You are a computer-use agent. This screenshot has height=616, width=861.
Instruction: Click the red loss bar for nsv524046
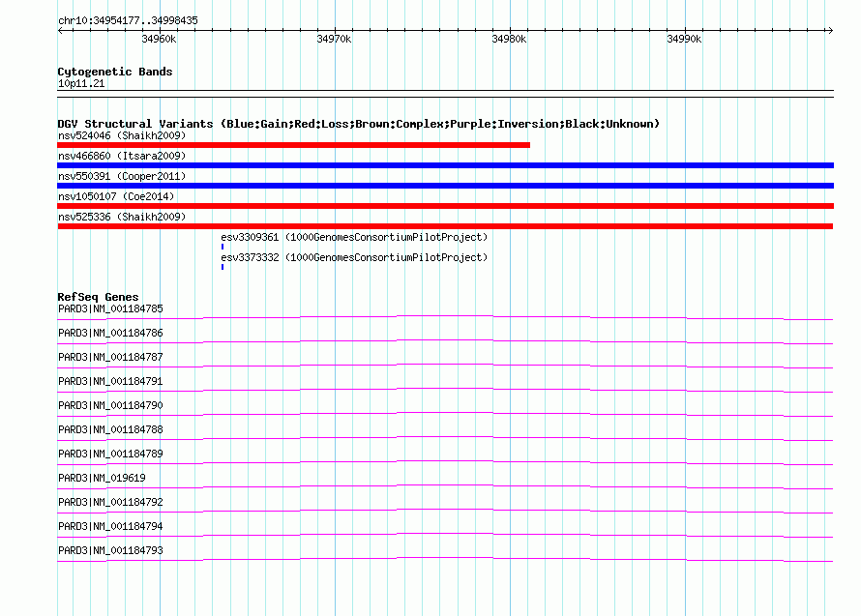294,145
